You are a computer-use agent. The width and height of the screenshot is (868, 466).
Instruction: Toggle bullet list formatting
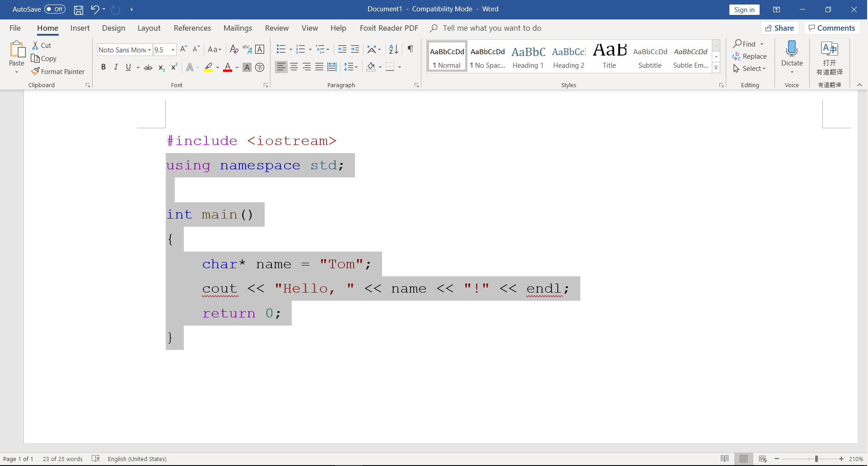281,49
